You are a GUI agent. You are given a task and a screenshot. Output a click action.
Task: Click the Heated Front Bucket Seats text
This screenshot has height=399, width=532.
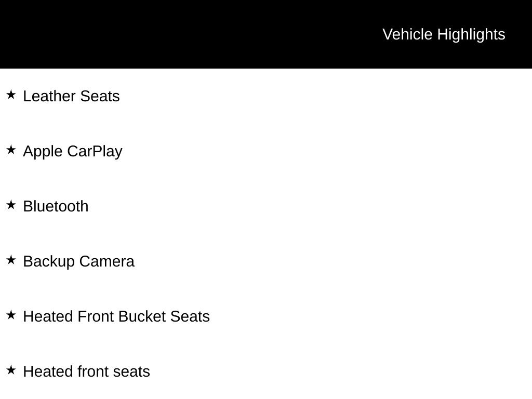pos(116,316)
